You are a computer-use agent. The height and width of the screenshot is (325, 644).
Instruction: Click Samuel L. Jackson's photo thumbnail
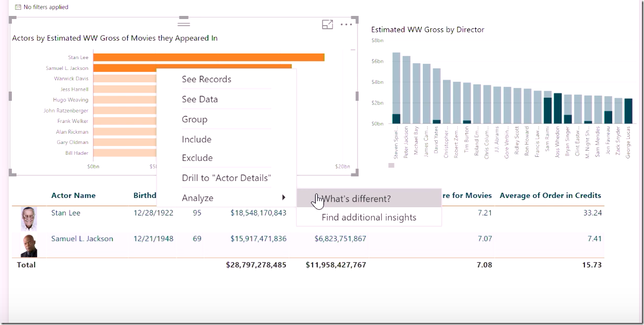tap(29, 245)
